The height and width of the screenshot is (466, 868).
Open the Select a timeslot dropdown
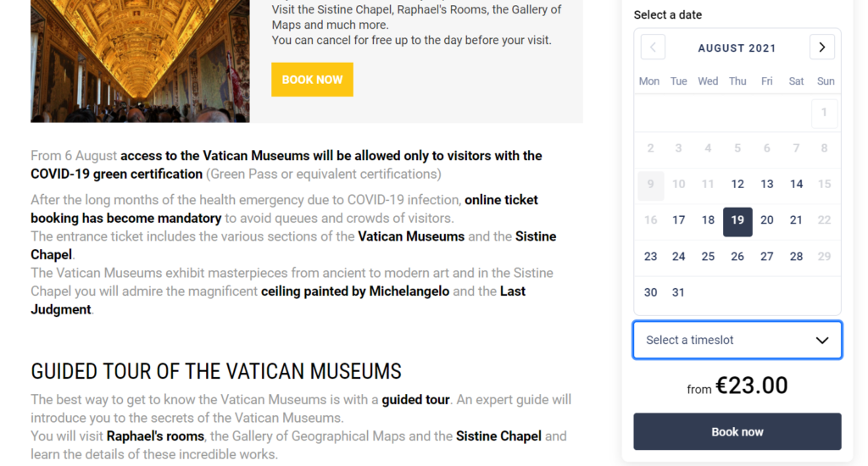click(x=737, y=340)
